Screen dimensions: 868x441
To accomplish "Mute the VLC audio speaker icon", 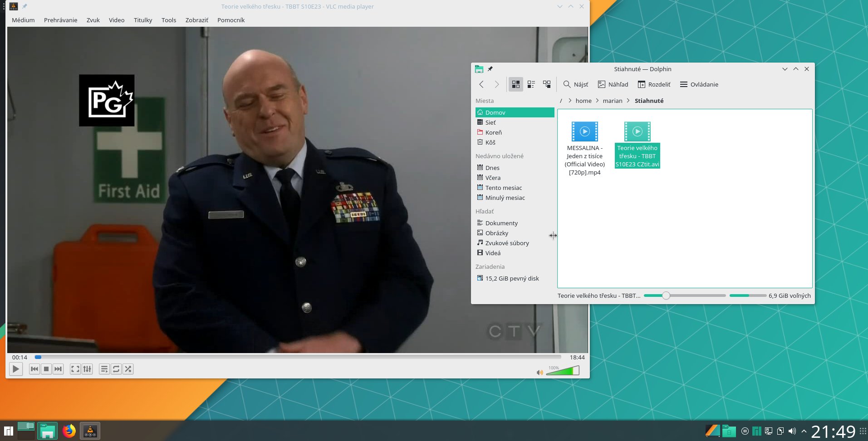I will pos(539,373).
